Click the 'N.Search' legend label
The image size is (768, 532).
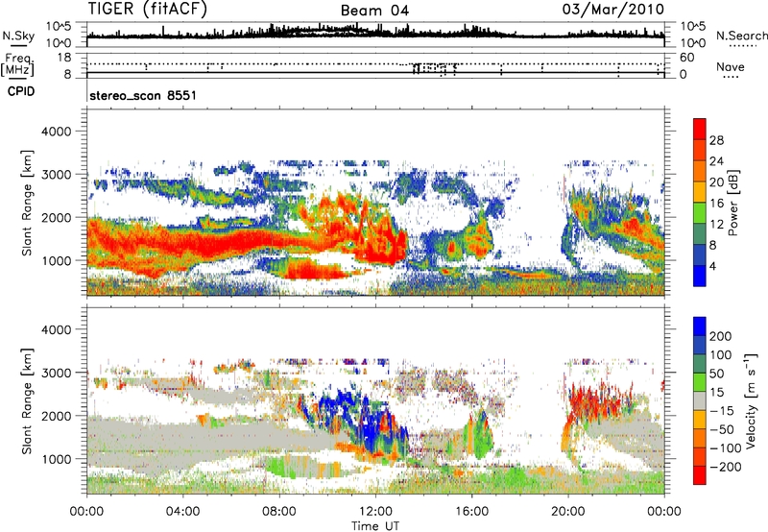741,36
